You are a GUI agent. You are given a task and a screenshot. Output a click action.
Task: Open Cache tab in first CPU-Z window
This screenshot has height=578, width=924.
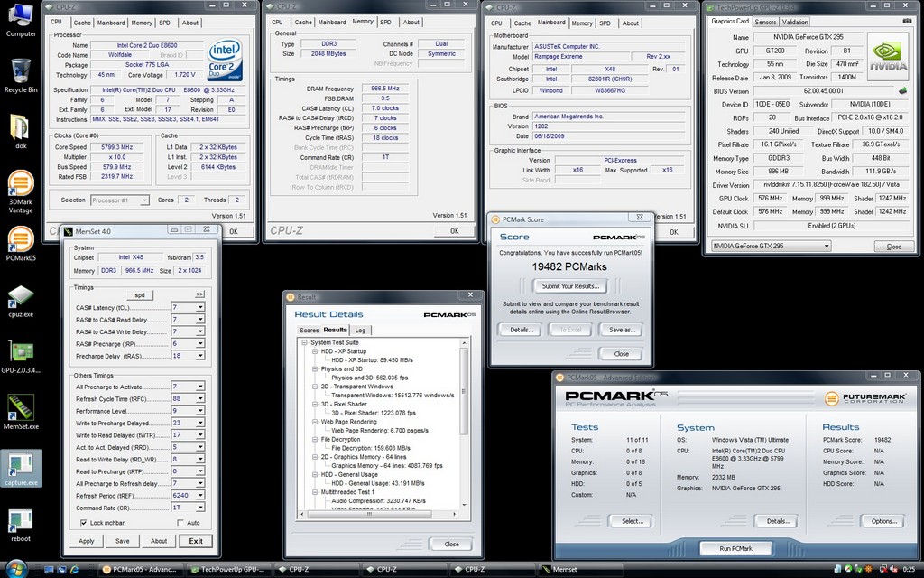pos(82,23)
